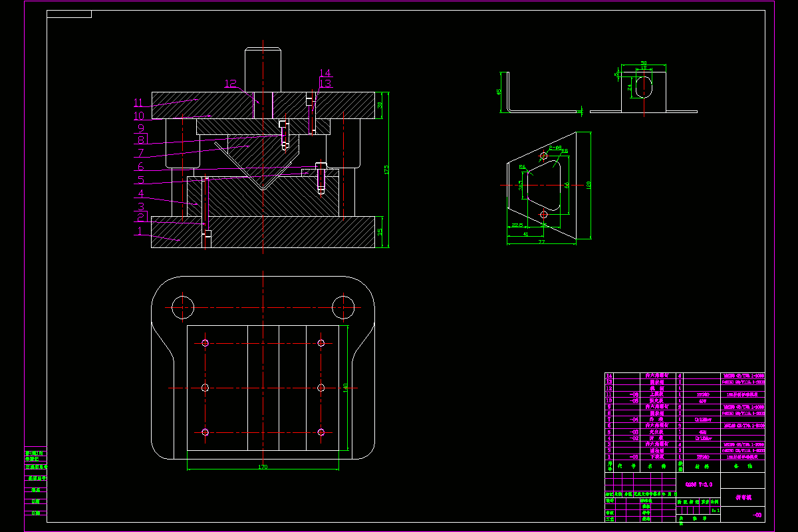Select the R8 radius callout on the blank

point(565,151)
